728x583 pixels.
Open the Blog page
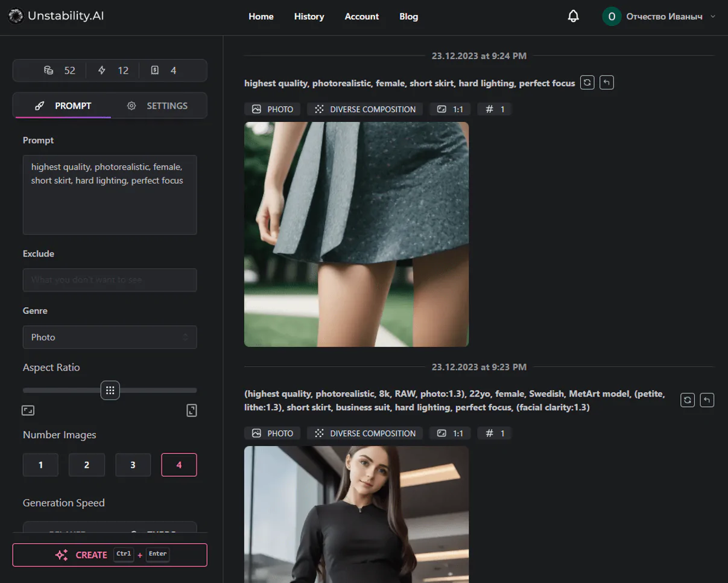[408, 16]
